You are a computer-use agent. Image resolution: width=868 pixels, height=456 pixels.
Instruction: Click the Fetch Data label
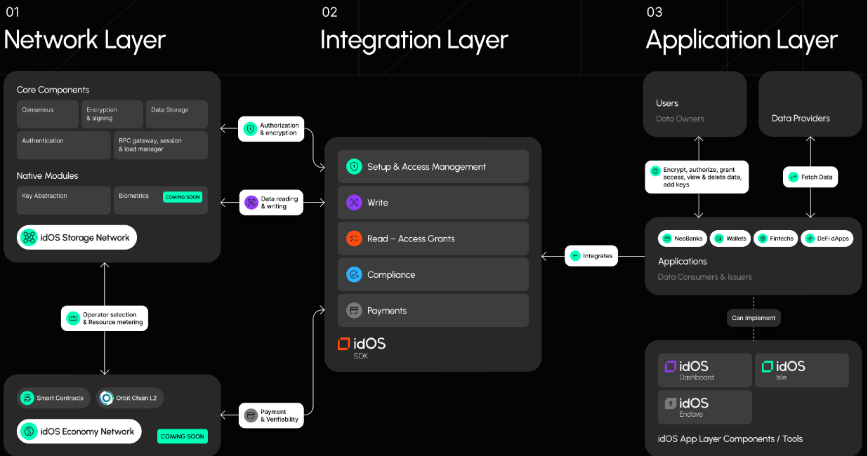click(x=810, y=177)
